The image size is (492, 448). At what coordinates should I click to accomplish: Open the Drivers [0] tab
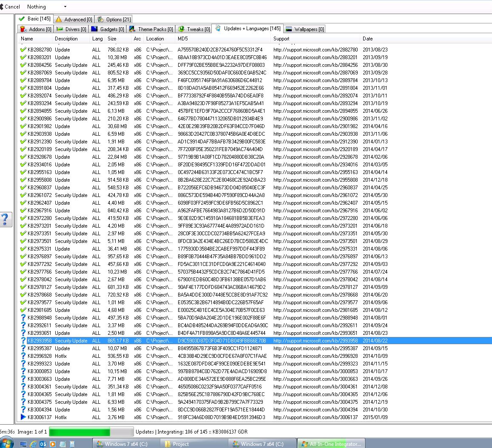tap(71, 29)
